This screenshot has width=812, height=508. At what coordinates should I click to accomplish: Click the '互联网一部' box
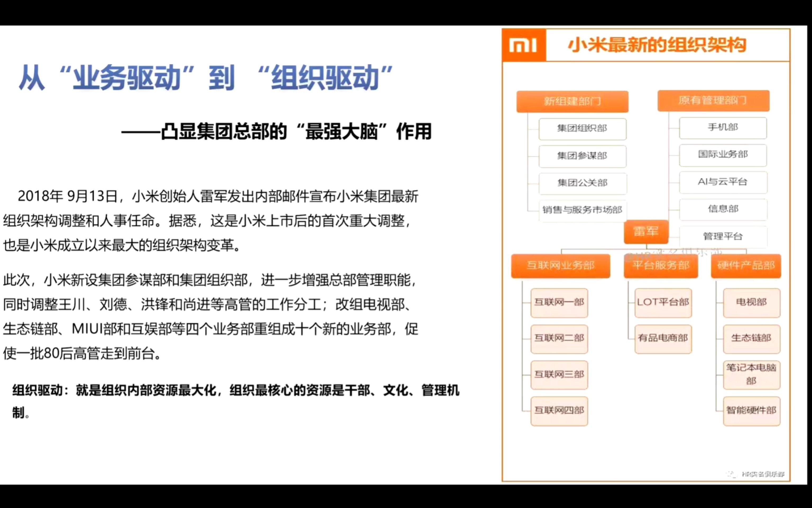tap(559, 303)
